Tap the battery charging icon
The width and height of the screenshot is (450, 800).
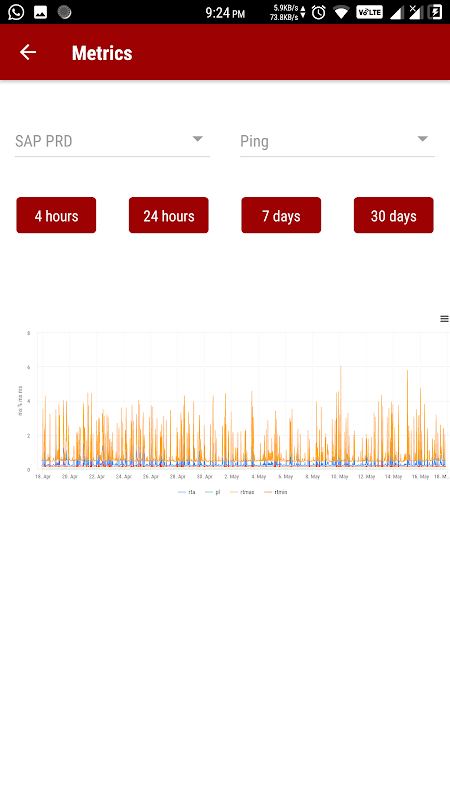[435, 12]
